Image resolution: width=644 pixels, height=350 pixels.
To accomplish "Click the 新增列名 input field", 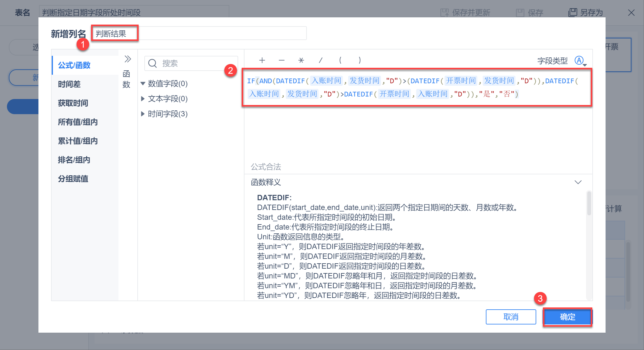I will 199,33.
